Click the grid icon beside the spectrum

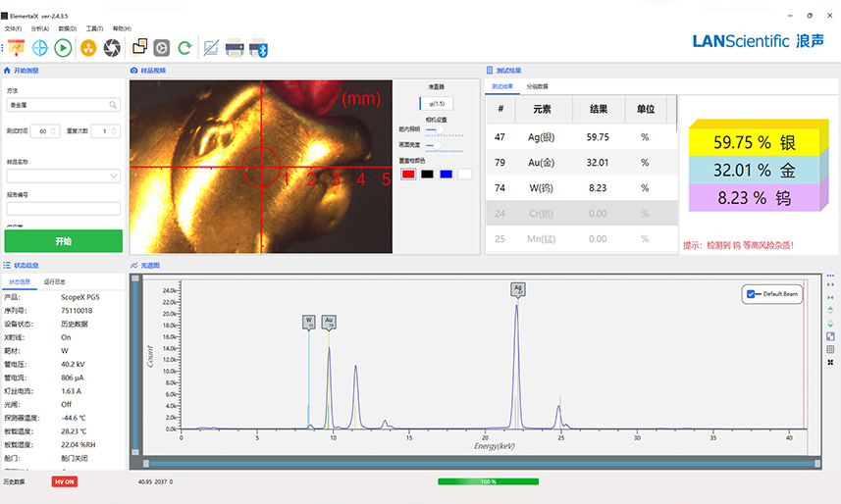tap(831, 349)
